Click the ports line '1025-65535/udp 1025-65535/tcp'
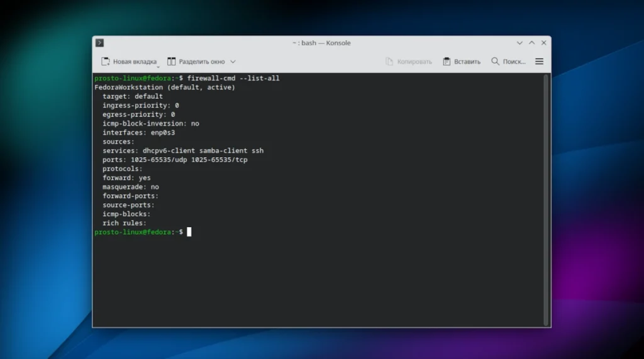 [x=175, y=159]
